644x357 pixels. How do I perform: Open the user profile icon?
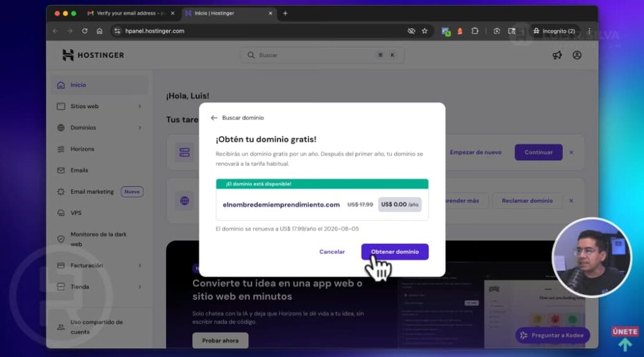click(577, 55)
